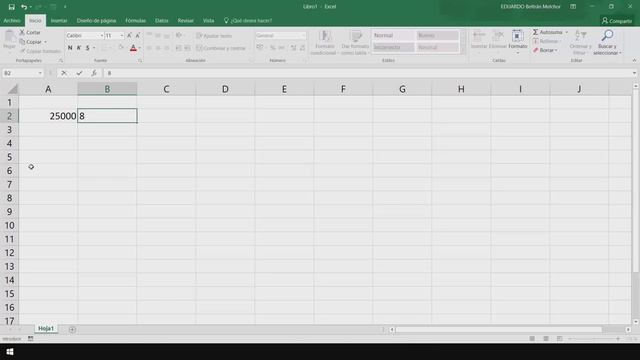This screenshot has height=360, width=640.
Task: Apply Neutral cell style
Action: [437, 47]
